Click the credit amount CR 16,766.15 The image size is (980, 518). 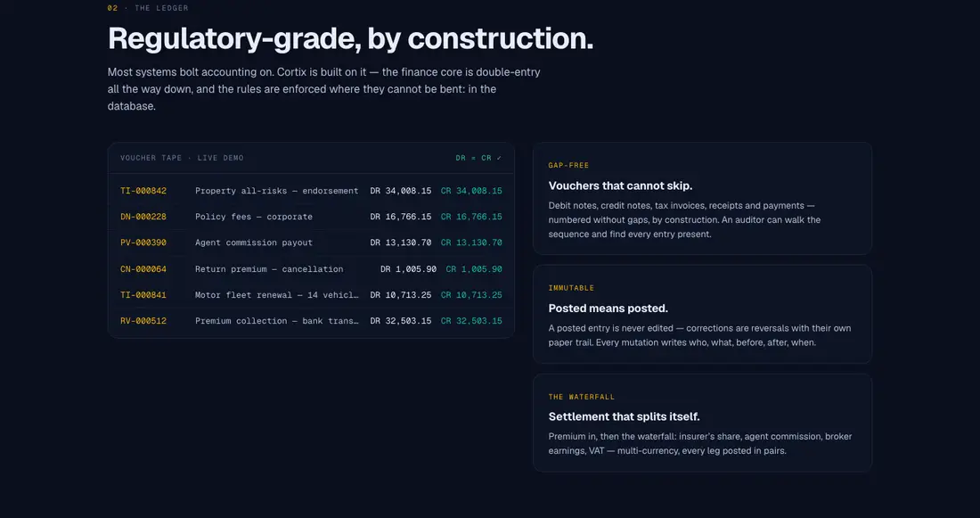(471, 217)
